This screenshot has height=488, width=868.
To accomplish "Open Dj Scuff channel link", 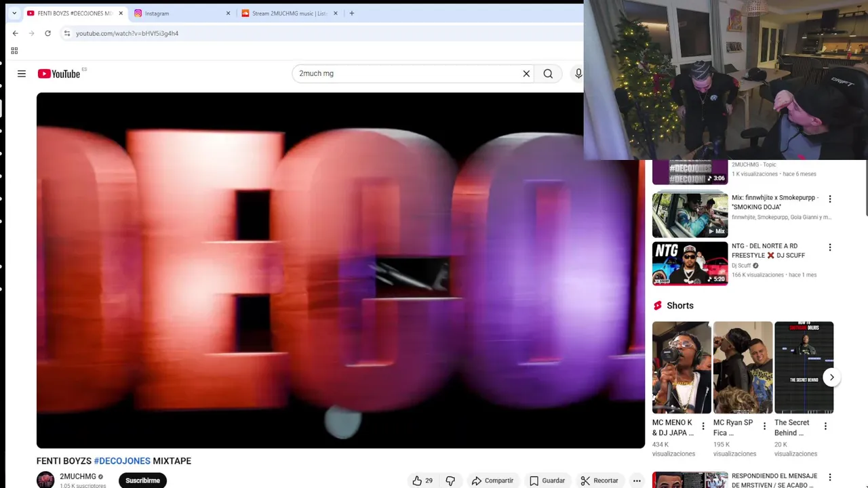I will point(741,266).
